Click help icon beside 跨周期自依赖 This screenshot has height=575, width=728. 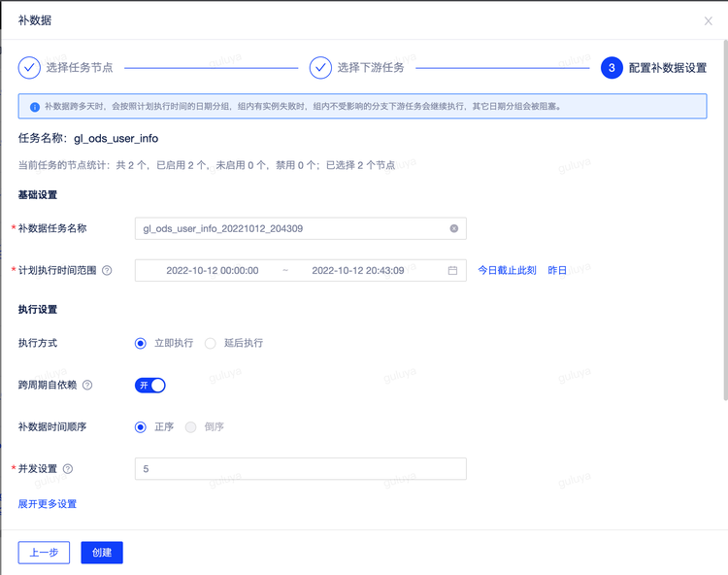(87, 386)
